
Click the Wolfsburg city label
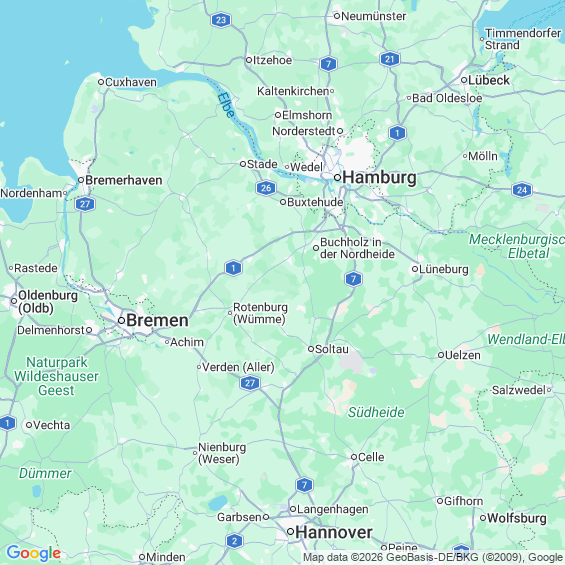click(517, 518)
